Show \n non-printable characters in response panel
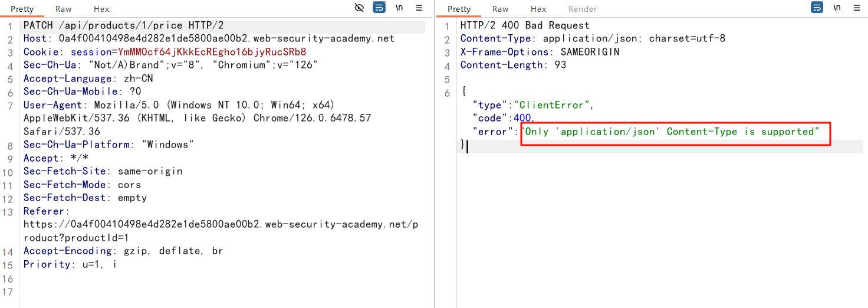868x308 pixels. pos(837,8)
